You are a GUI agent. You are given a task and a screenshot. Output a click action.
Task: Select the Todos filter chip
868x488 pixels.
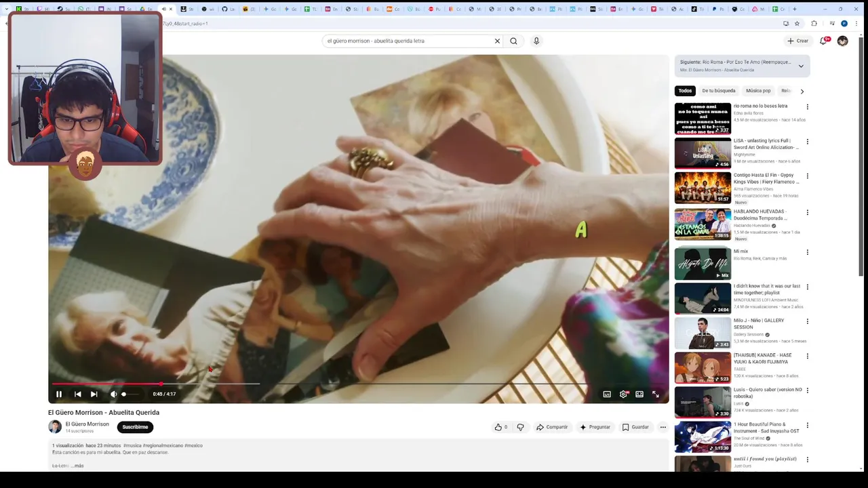(686, 91)
